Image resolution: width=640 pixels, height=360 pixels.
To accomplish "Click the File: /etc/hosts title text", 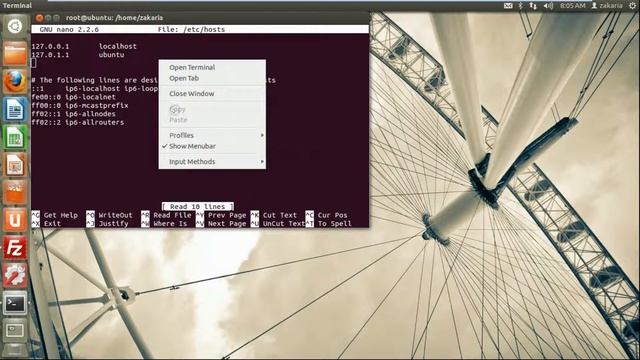I will click(x=191, y=29).
